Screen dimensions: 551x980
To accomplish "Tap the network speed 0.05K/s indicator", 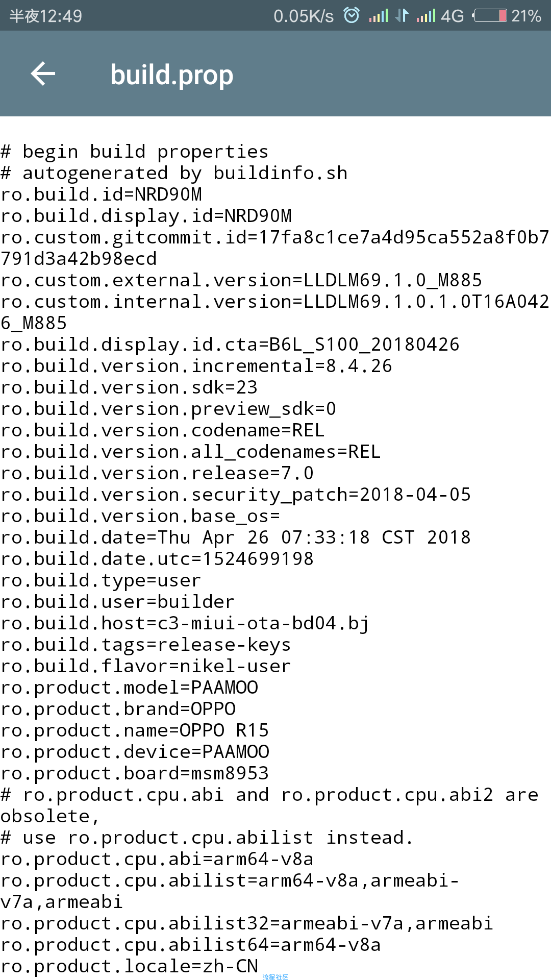I will (x=304, y=16).
